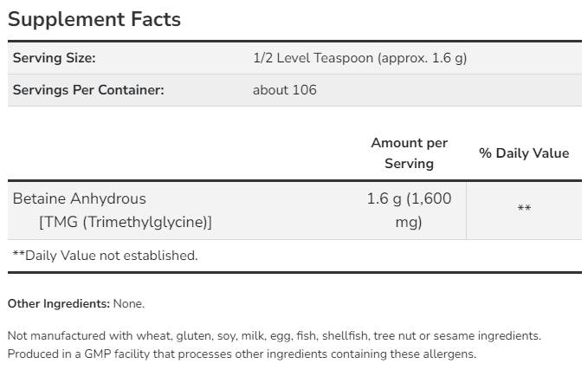588x370 pixels.
Task: Click the double-asterisk daily value cell
Action: click(524, 209)
